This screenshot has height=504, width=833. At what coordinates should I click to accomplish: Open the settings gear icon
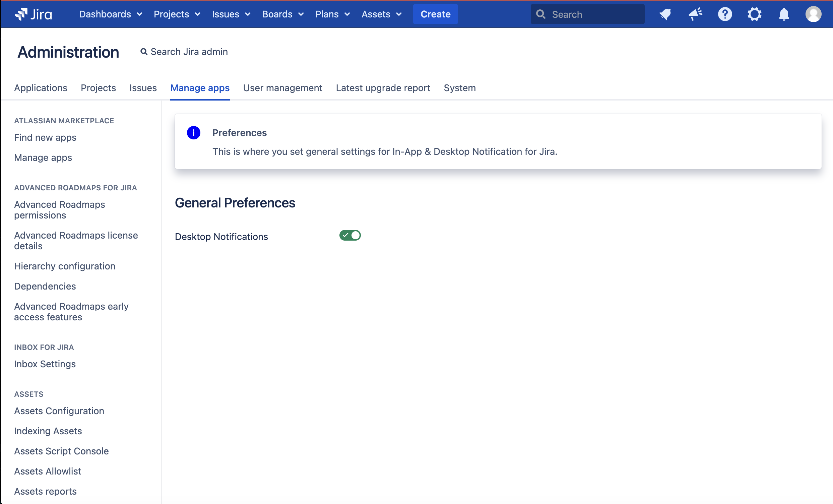coord(754,14)
